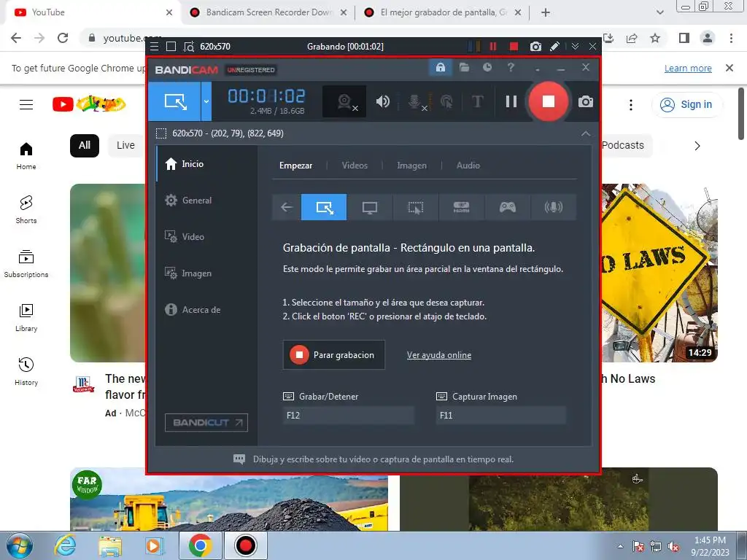
Task: Toggle mouse click effect icon
Action: [446, 101]
